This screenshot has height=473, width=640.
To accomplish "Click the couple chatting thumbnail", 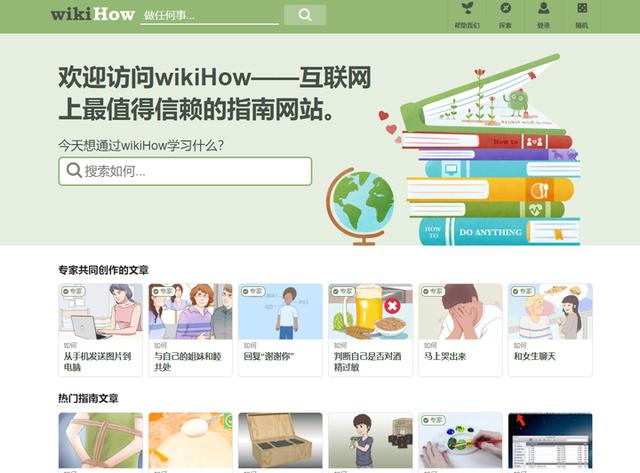I will tap(550, 312).
